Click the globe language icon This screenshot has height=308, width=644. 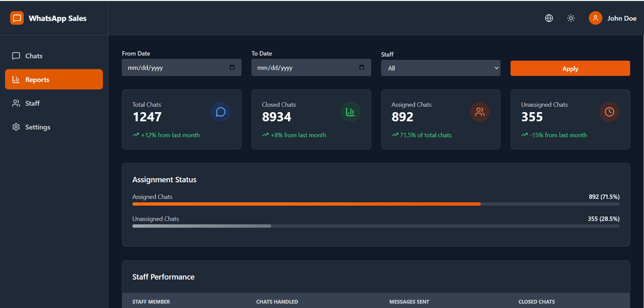[549, 18]
